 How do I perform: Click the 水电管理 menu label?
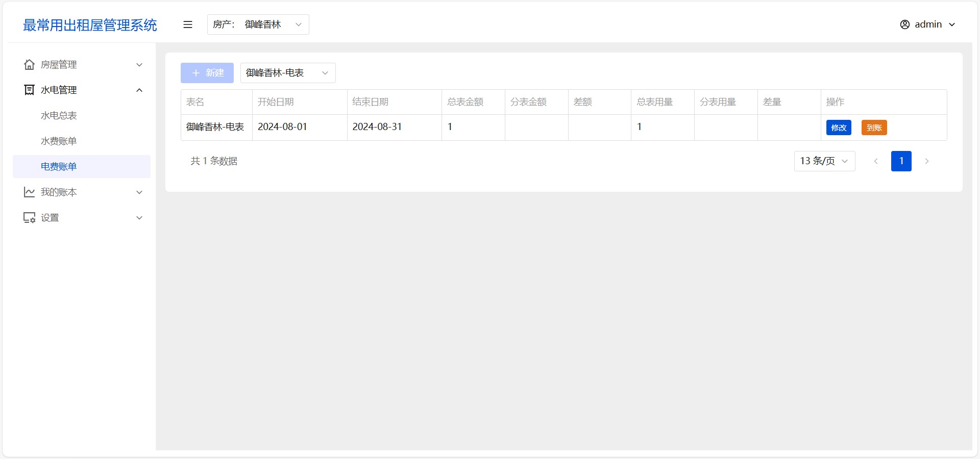coord(59,90)
